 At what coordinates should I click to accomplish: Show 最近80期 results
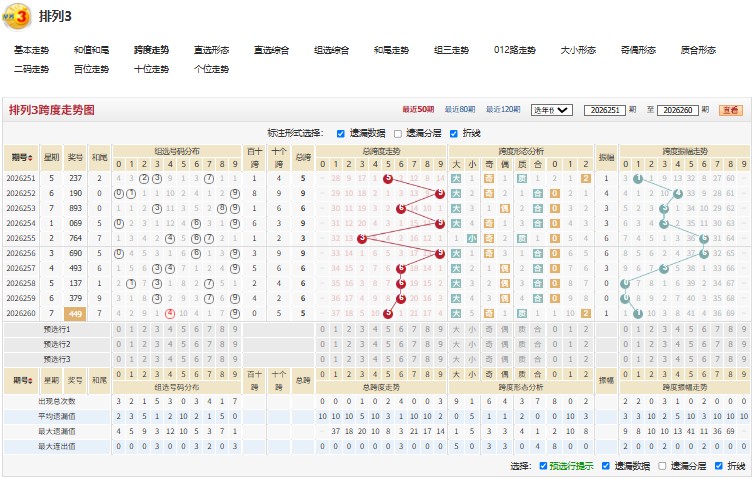pyautogui.click(x=460, y=110)
